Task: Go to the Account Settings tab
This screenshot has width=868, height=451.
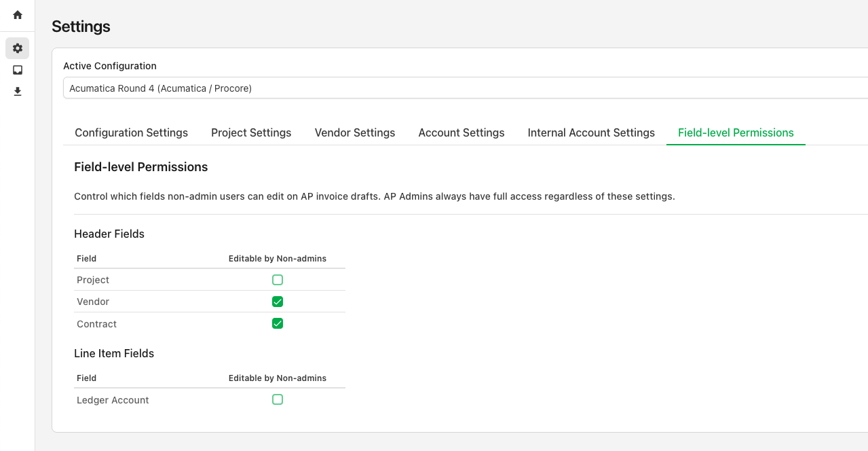Action: (461, 132)
